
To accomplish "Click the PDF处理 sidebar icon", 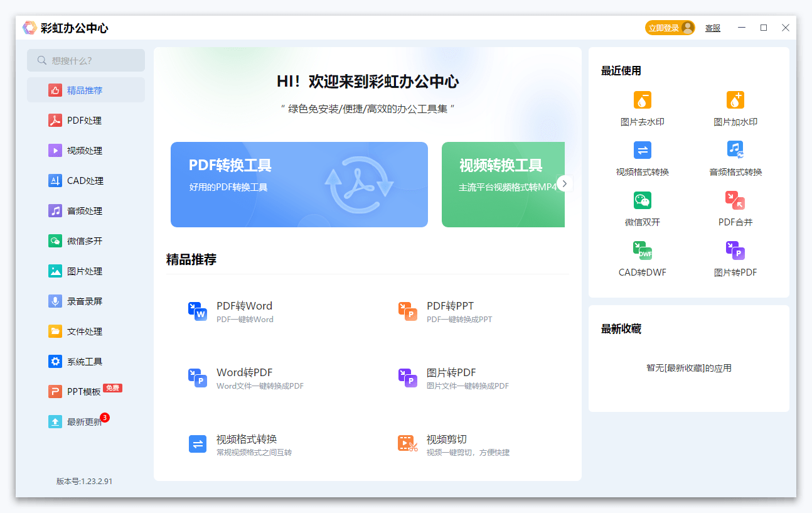I will click(55, 121).
